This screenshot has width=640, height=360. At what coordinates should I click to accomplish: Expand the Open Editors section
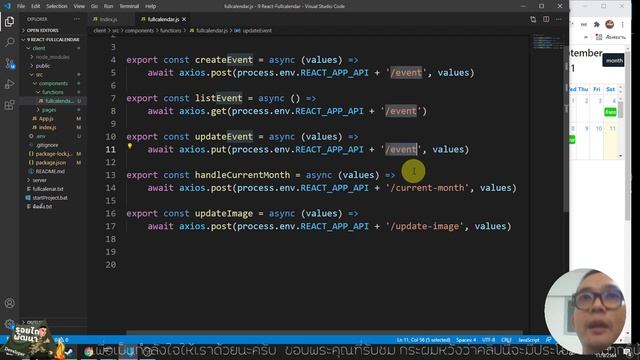coord(41,30)
